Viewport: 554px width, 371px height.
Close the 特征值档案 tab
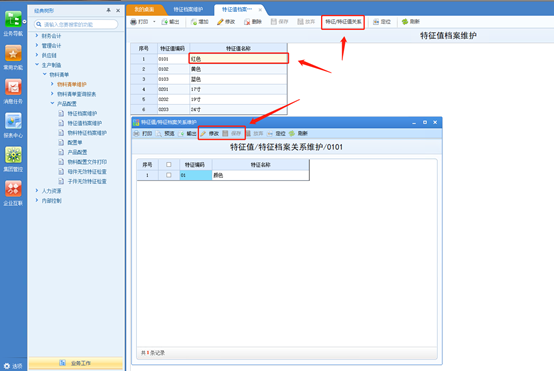tap(260, 10)
